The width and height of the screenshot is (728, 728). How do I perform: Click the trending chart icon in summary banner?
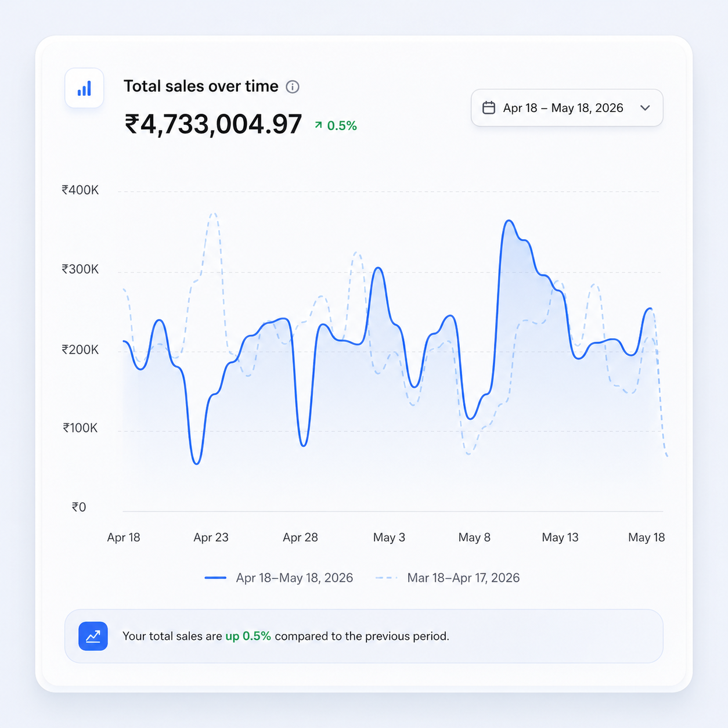pos(93,636)
